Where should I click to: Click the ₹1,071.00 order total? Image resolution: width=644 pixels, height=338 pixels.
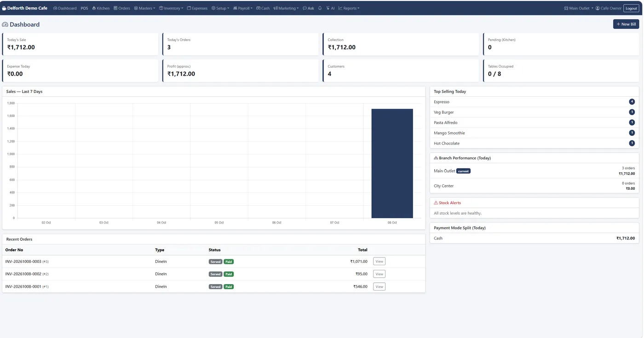click(x=359, y=262)
